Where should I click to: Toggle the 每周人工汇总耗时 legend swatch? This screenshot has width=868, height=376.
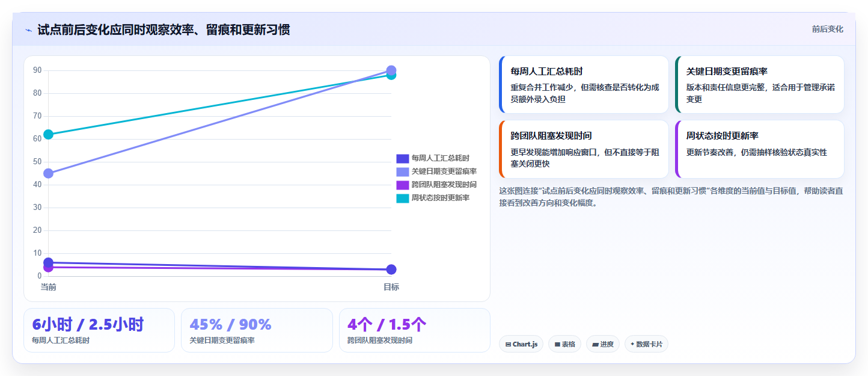tap(402, 158)
